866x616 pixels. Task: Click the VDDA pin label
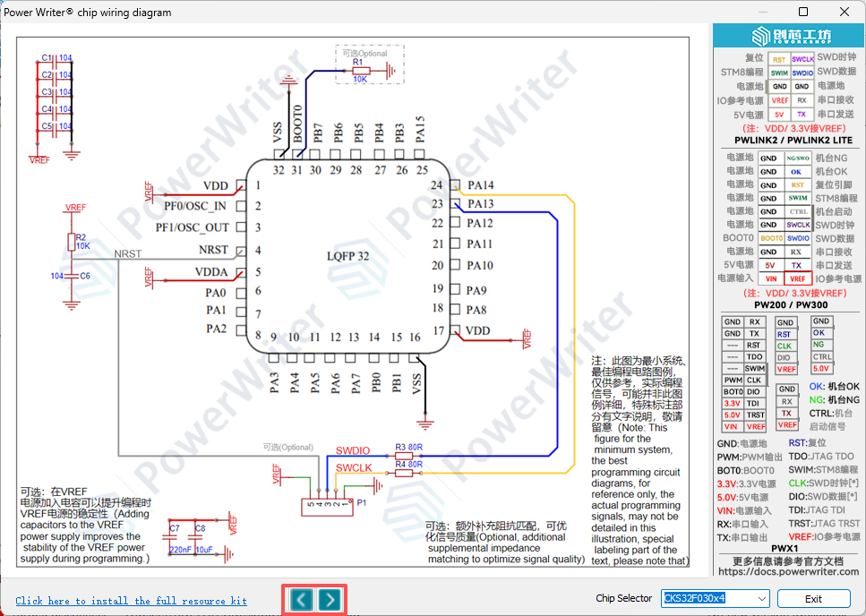211,272
